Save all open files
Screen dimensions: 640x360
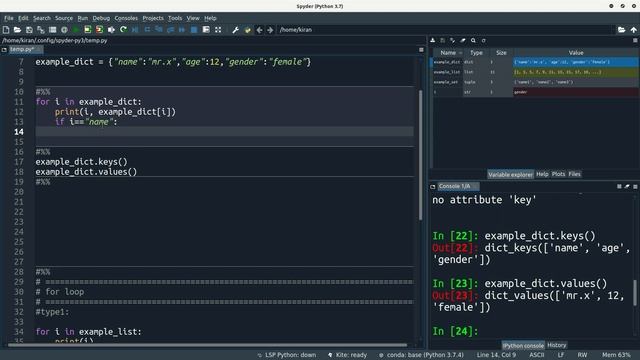(x=41, y=30)
